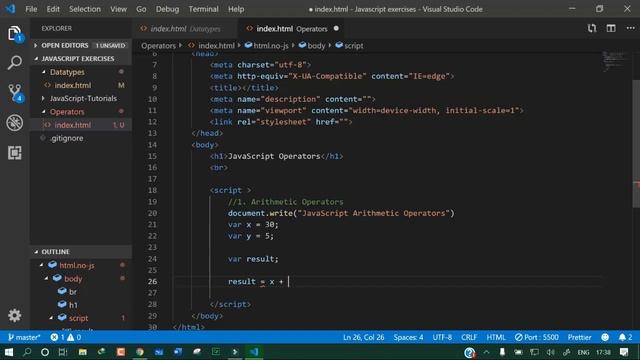
Task: Open Windows taskbar search
Action: 27,352
